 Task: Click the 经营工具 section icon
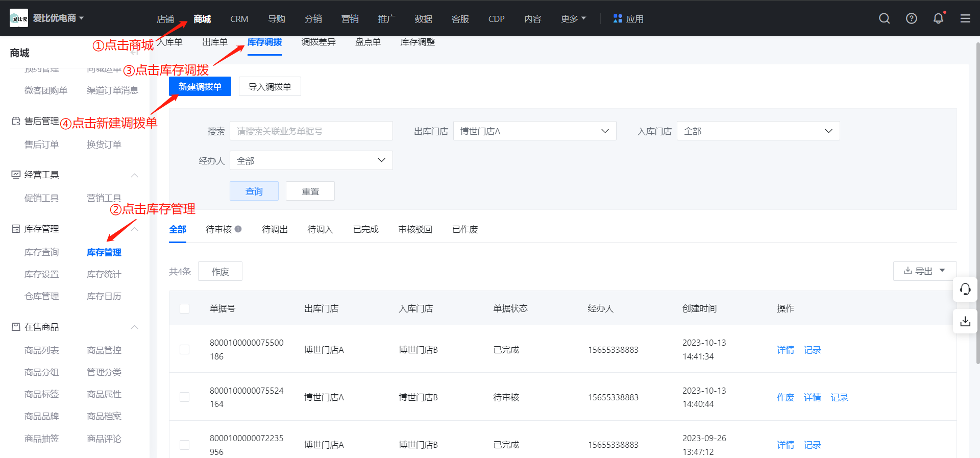(x=16, y=175)
